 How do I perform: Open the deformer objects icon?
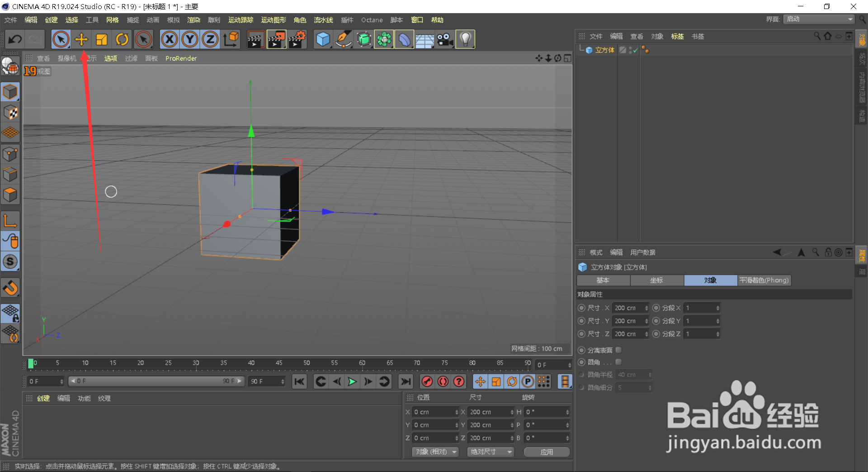405,39
